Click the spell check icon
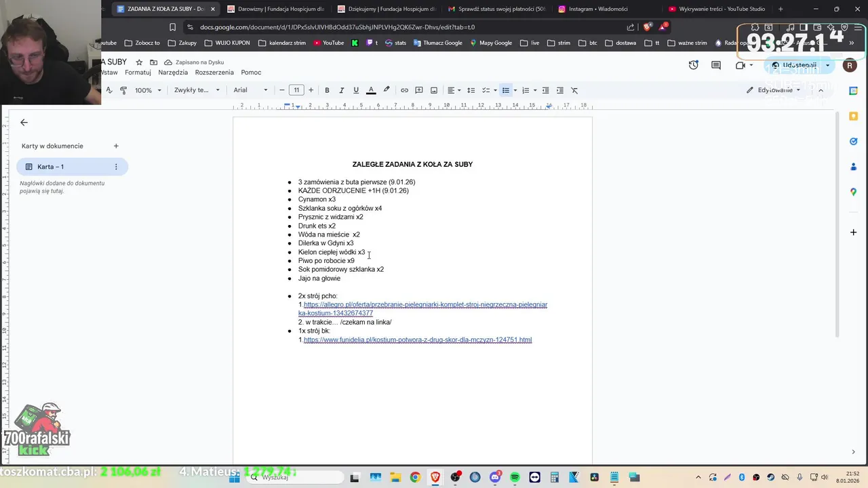This screenshot has width=868, height=488. click(108, 90)
